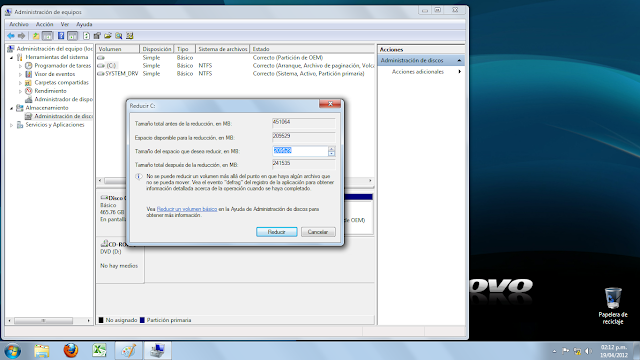
Task: Click drive icon of SYSTEM_DRV volume
Action: click(101, 74)
